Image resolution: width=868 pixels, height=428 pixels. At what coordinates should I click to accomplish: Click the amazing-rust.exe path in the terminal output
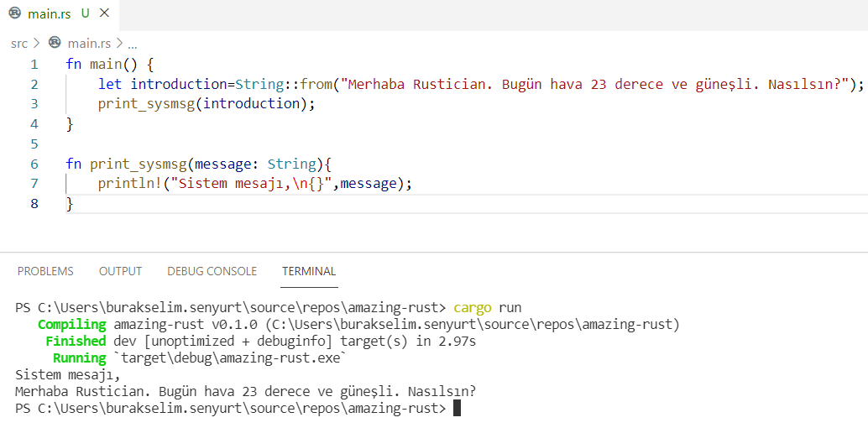231,358
